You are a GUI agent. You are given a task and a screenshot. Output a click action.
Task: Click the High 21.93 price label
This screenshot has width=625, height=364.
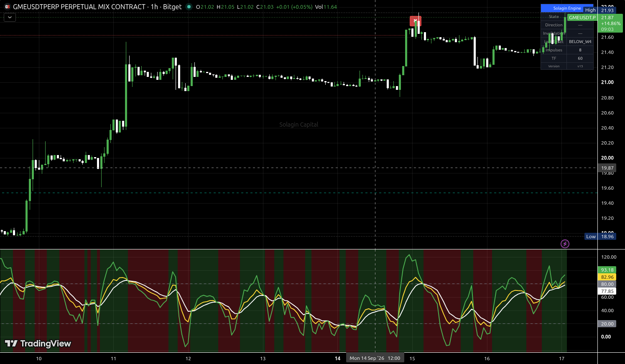[599, 10]
